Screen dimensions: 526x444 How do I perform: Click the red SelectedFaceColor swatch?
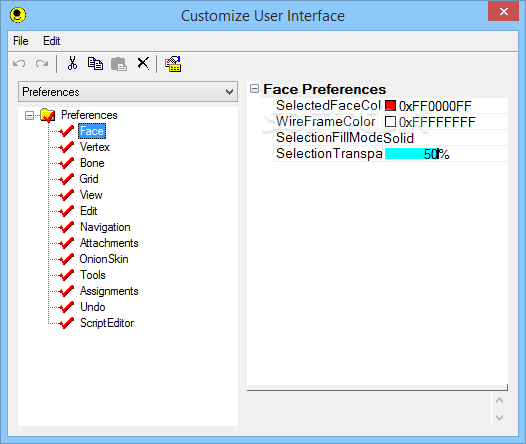[390, 106]
